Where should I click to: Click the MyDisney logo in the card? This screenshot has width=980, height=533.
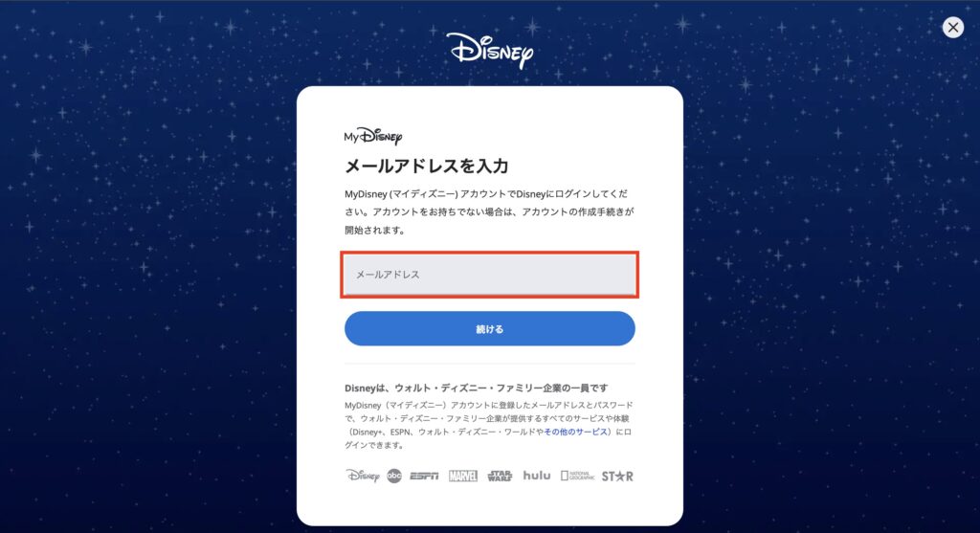pyautogui.click(x=373, y=136)
